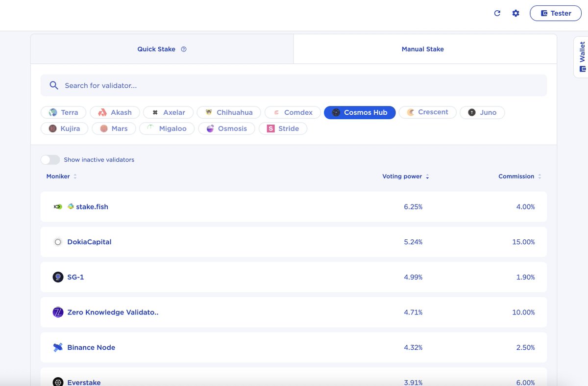
Task: Select the Mars chain chip
Action: (113, 129)
